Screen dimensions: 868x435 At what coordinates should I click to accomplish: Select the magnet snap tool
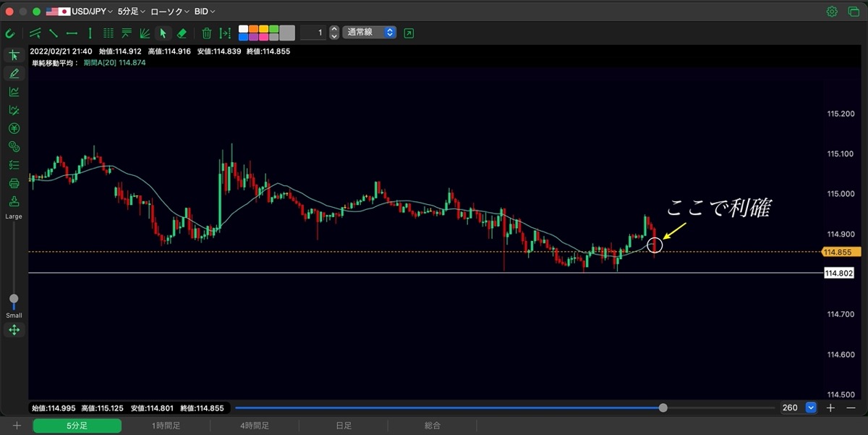(10, 33)
